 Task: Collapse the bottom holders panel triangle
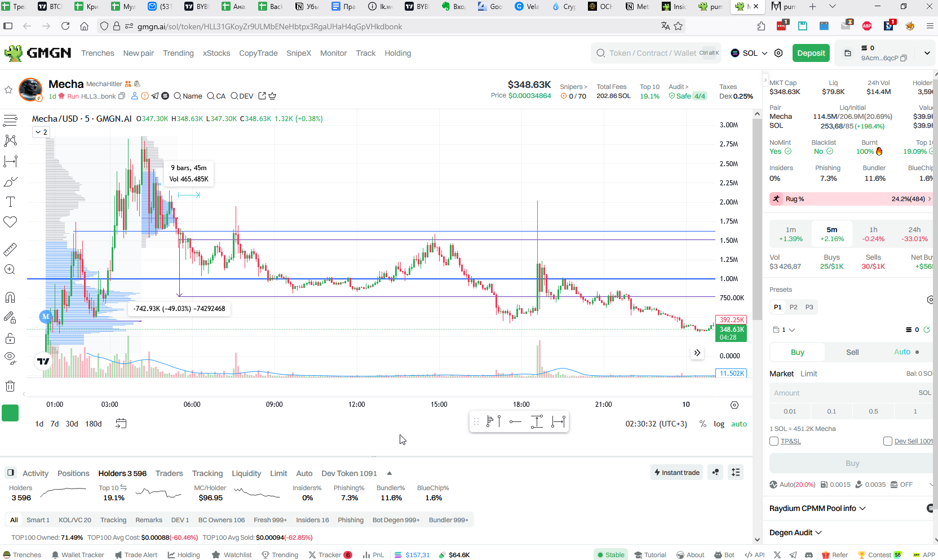click(389, 473)
